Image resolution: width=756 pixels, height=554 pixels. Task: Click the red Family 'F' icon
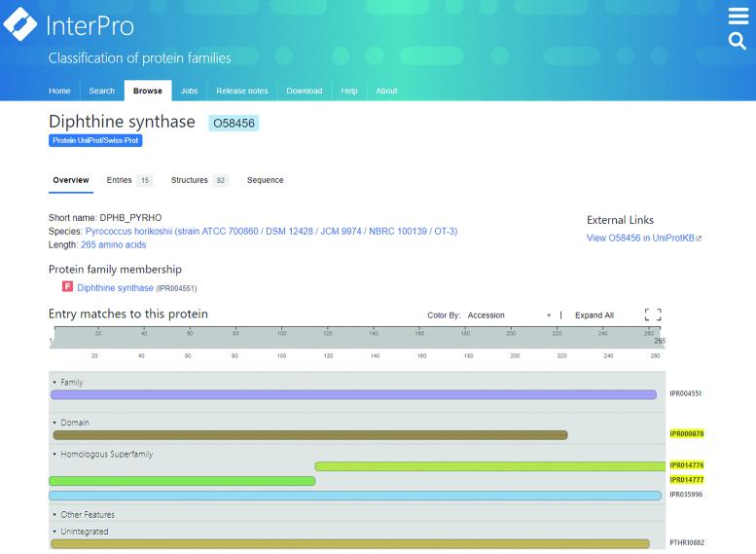click(x=67, y=287)
